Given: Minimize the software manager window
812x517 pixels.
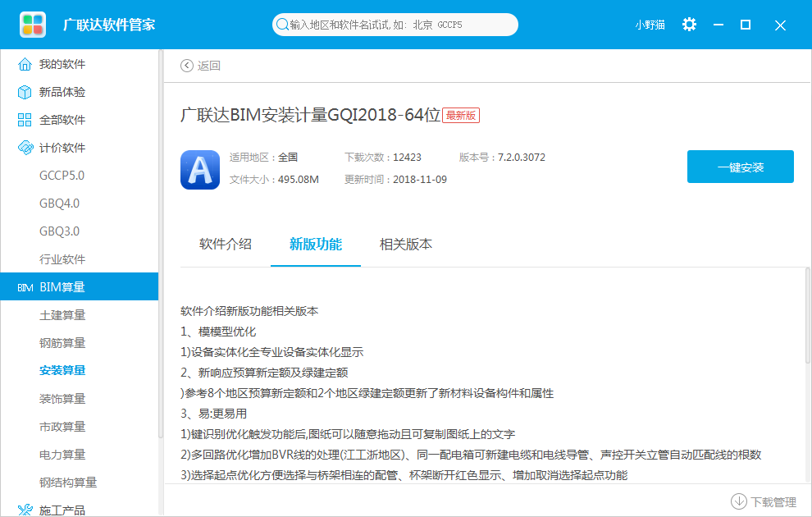Looking at the screenshot, I should pos(718,25).
